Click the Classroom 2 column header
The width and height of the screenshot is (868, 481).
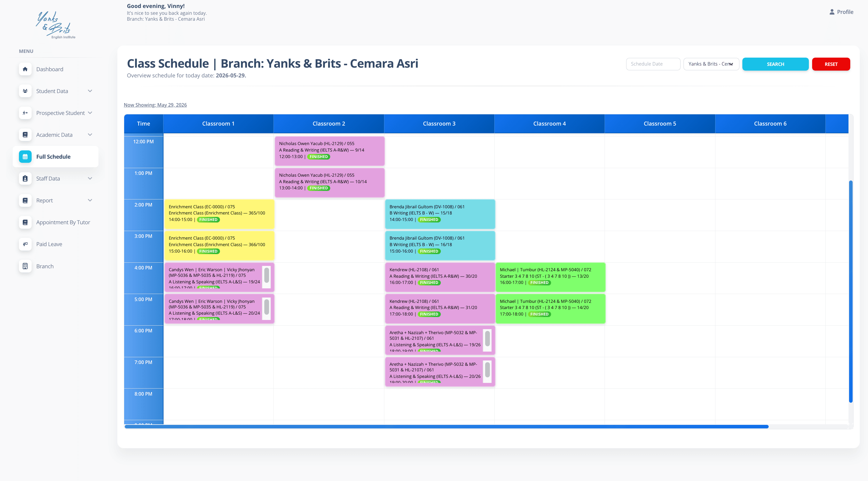point(328,123)
